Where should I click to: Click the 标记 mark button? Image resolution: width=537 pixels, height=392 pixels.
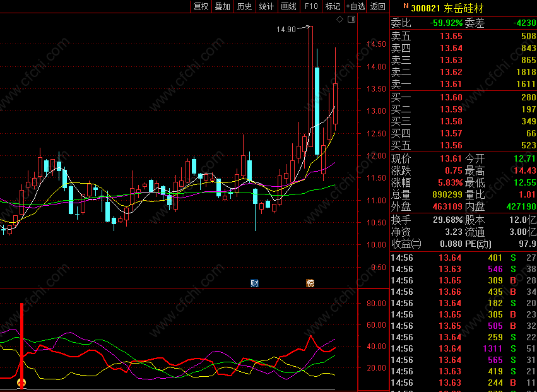333,6
